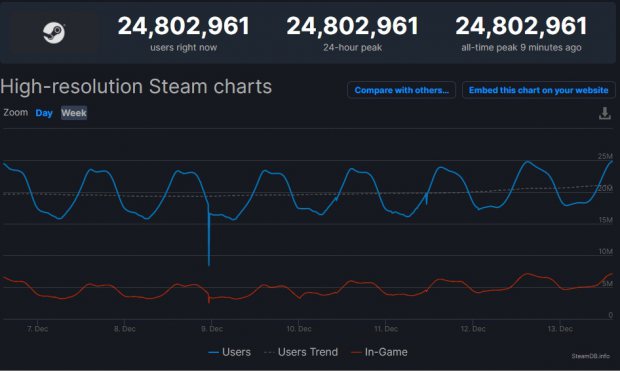The height and width of the screenshot is (372, 620).
Task: Toggle the Users Trend legend entry
Action: pos(301,352)
